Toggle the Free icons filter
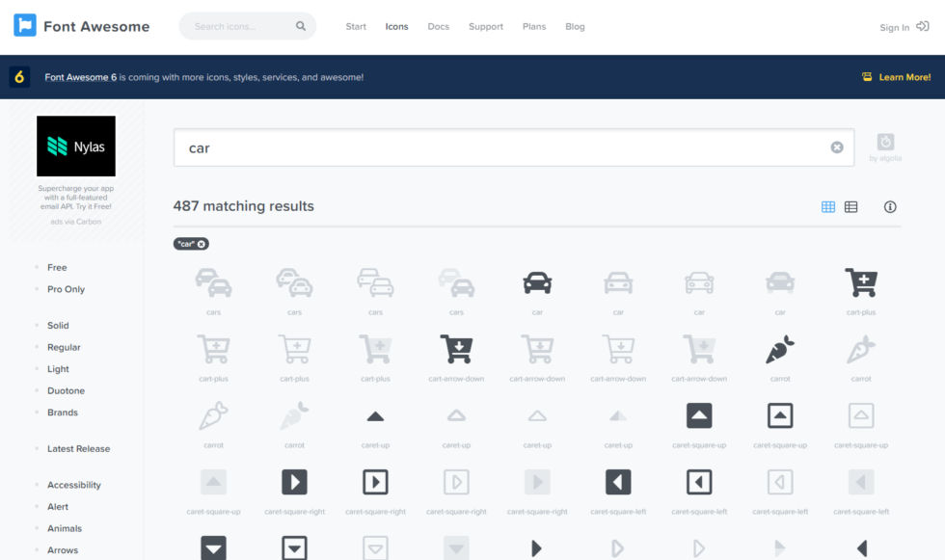This screenshot has width=945, height=560. [57, 267]
